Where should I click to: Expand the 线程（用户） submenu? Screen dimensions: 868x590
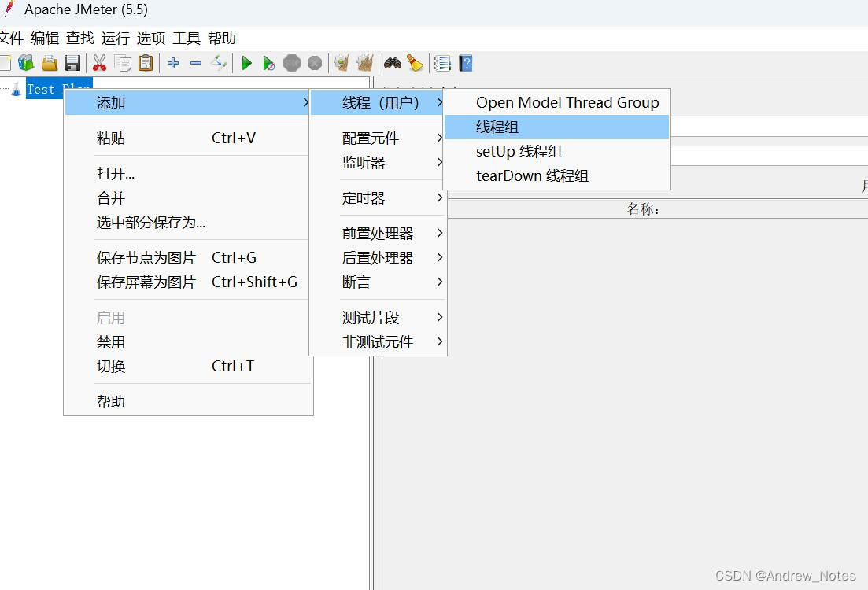378,103
